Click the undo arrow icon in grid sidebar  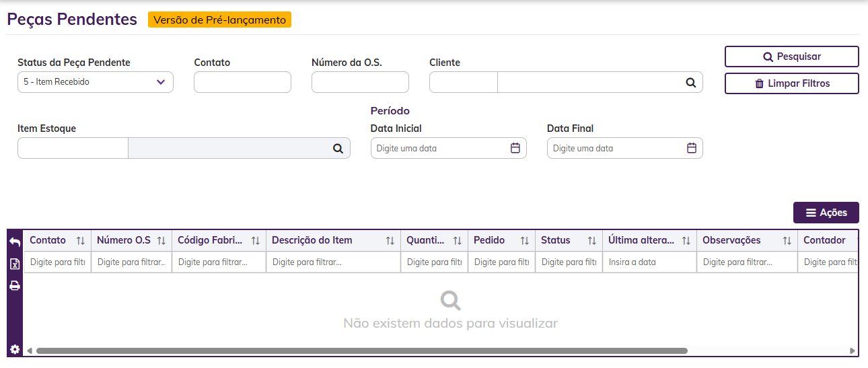coord(15,242)
